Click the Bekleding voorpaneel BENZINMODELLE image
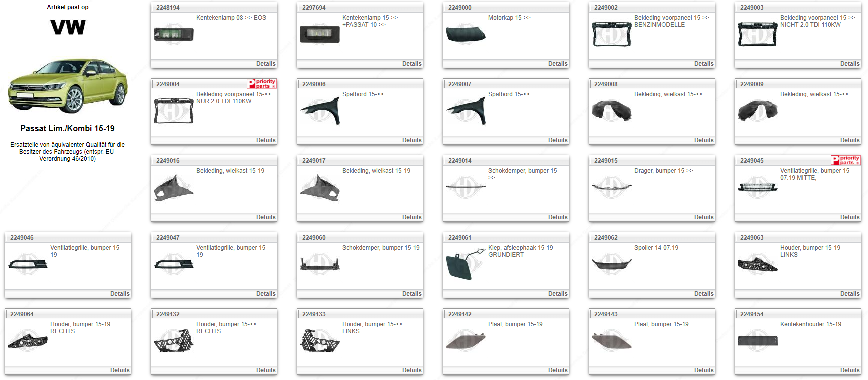 click(x=611, y=34)
